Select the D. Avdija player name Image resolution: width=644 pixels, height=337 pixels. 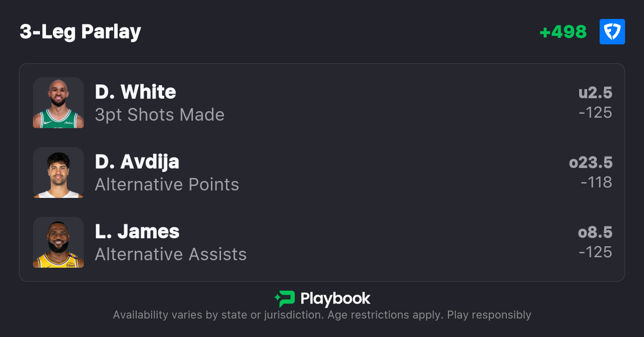[x=137, y=162]
